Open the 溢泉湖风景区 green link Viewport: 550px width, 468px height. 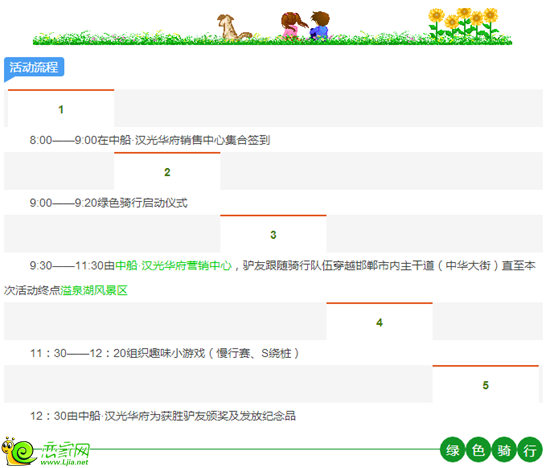[x=94, y=290]
